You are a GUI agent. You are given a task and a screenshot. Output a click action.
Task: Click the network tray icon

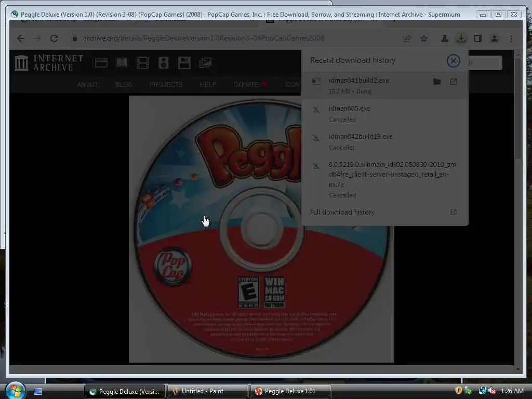pos(482,391)
